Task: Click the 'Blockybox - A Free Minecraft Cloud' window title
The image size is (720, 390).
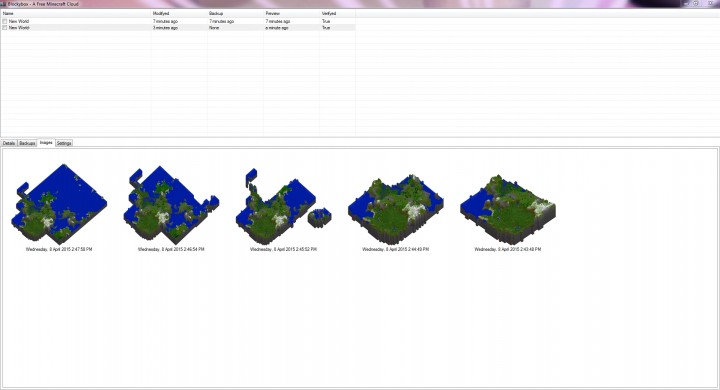Action: point(43,4)
